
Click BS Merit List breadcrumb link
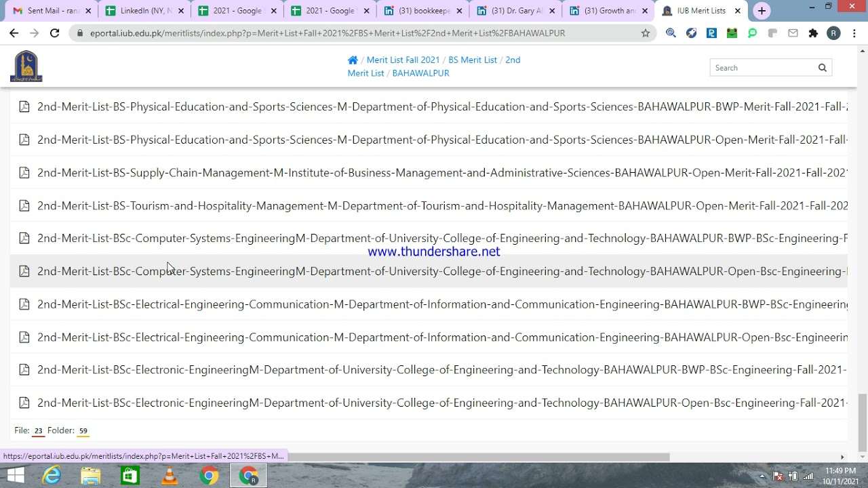pyautogui.click(x=473, y=60)
